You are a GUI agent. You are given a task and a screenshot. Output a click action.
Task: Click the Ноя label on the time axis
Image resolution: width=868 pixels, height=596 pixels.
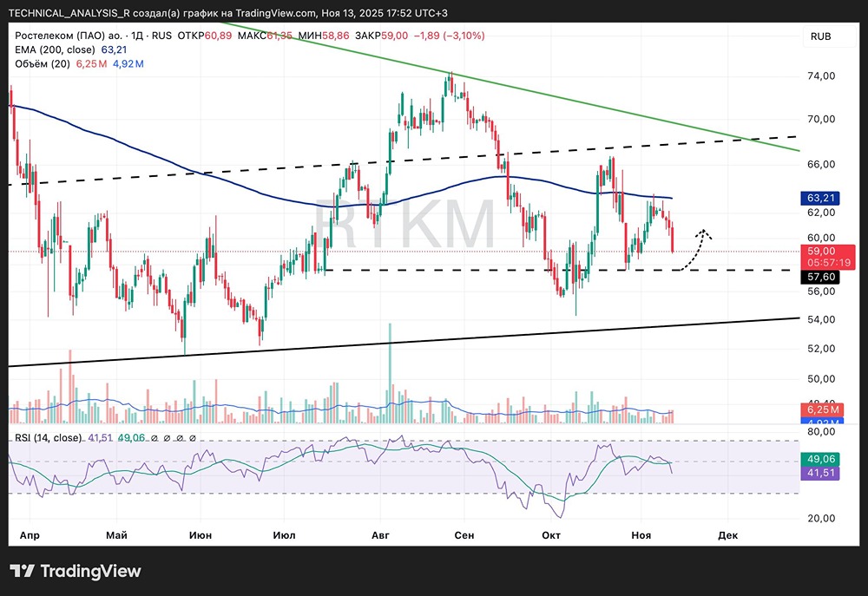tap(641, 535)
